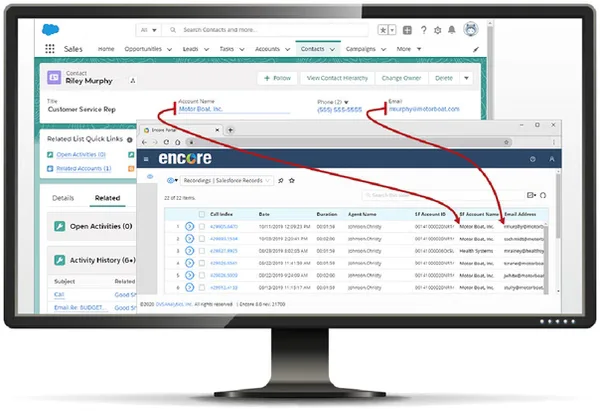Open the favorites list dropdown arrow
Screen dimensions: 600x411
coord(392,30)
